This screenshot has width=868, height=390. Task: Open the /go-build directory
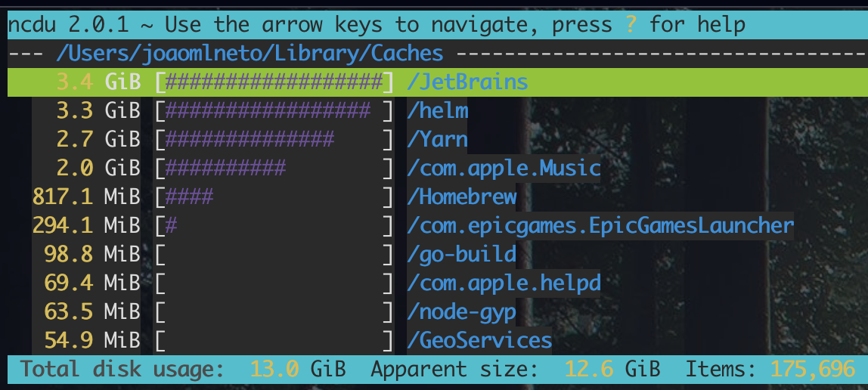coord(462,254)
